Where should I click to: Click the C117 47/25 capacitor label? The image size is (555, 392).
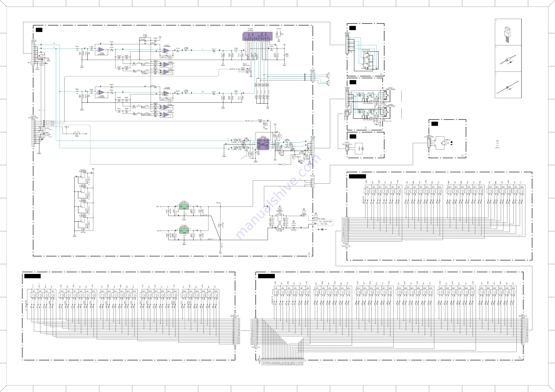(x=145, y=35)
